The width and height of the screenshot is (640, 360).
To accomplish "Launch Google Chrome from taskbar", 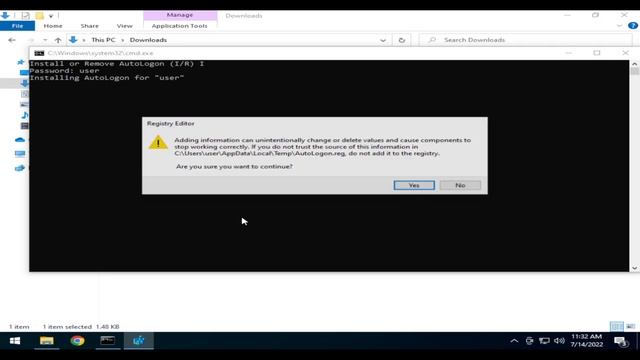I will point(77,341).
